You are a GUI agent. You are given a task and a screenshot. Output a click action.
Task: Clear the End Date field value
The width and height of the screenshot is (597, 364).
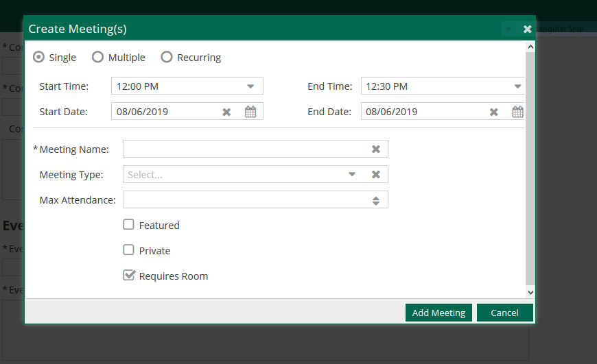click(493, 112)
